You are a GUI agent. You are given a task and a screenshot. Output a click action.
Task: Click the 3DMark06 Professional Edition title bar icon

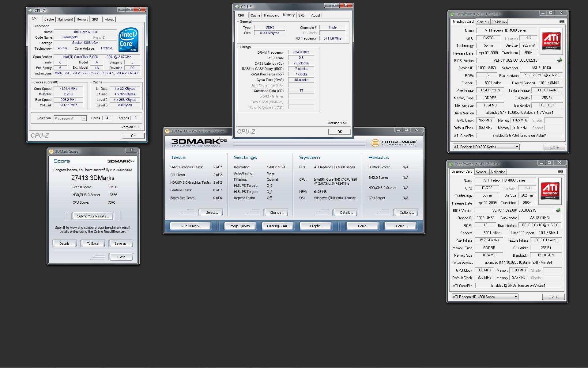167,131
